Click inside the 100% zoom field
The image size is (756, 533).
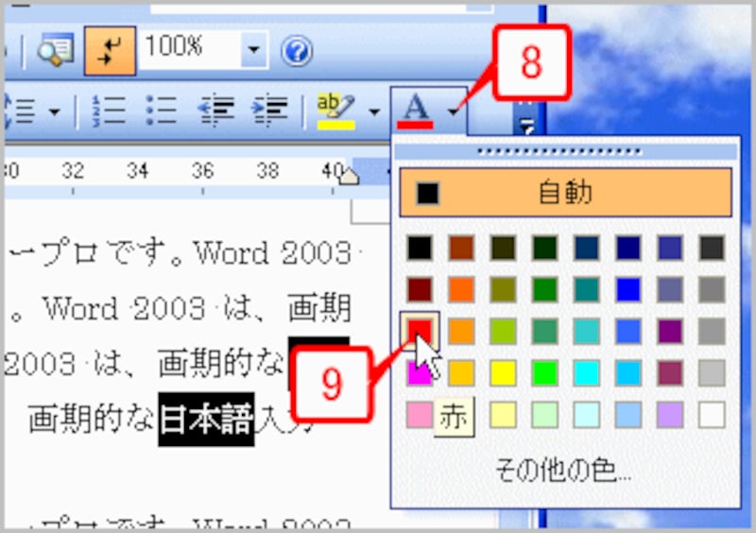click(191, 48)
